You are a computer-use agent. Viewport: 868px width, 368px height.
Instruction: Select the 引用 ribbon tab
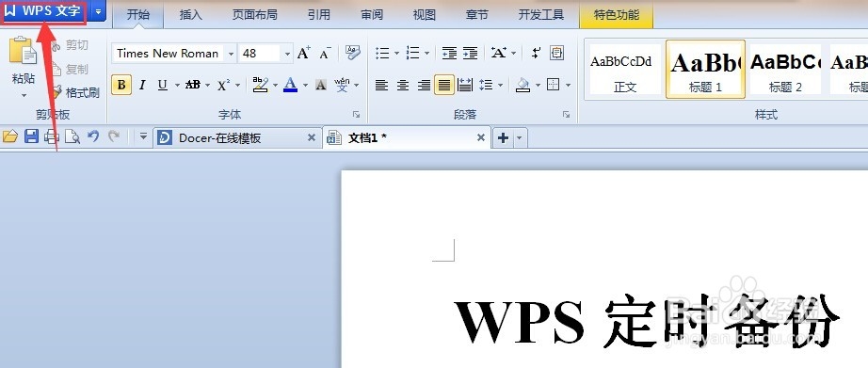(x=319, y=15)
